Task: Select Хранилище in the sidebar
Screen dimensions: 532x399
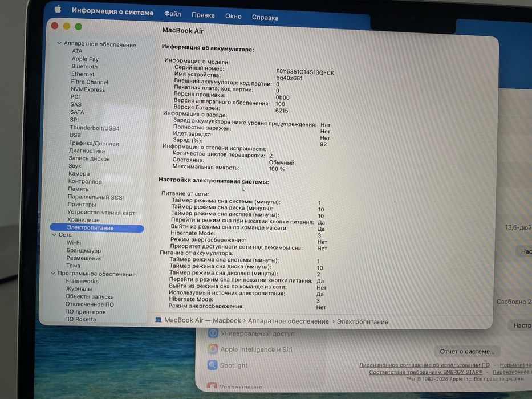Action: pos(83,220)
